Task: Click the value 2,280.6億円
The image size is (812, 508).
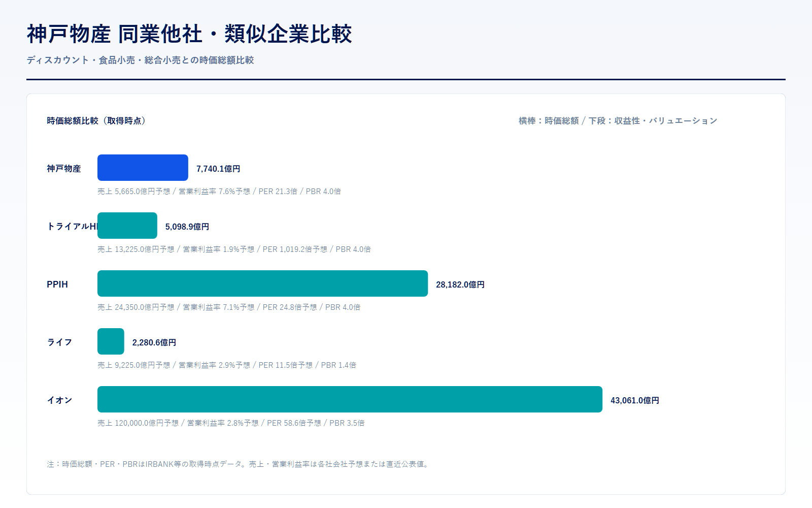Action: coord(154,342)
